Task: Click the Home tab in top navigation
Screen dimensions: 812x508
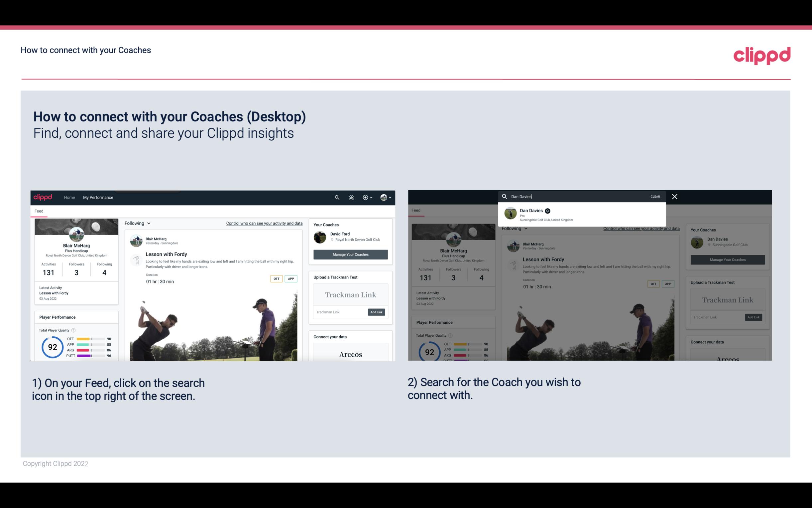Action: pyautogui.click(x=70, y=197)
